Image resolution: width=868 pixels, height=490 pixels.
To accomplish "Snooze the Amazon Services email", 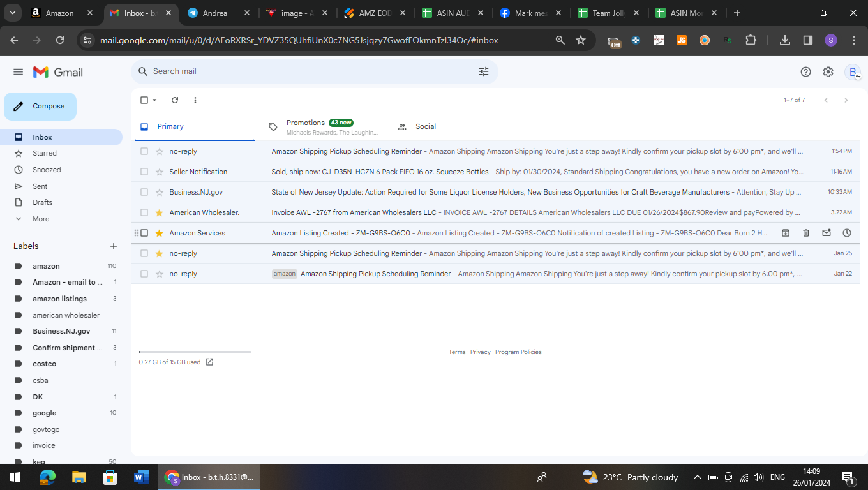I will [x=847, y=233].
